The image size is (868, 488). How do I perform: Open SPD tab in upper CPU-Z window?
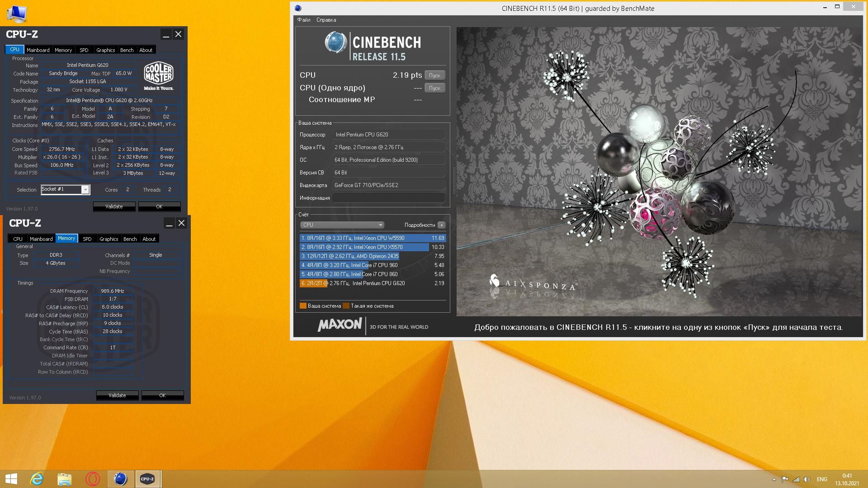[84, 50]
